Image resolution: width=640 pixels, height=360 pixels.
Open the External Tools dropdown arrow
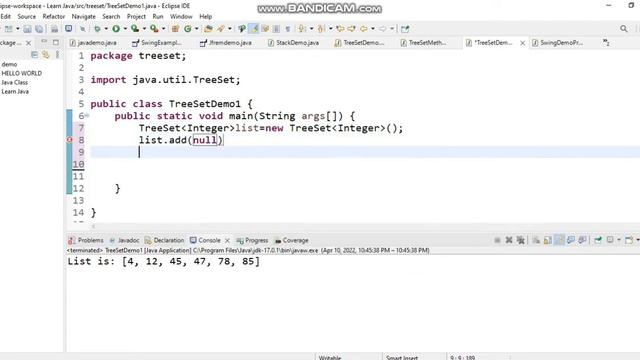tap(163, 29)
